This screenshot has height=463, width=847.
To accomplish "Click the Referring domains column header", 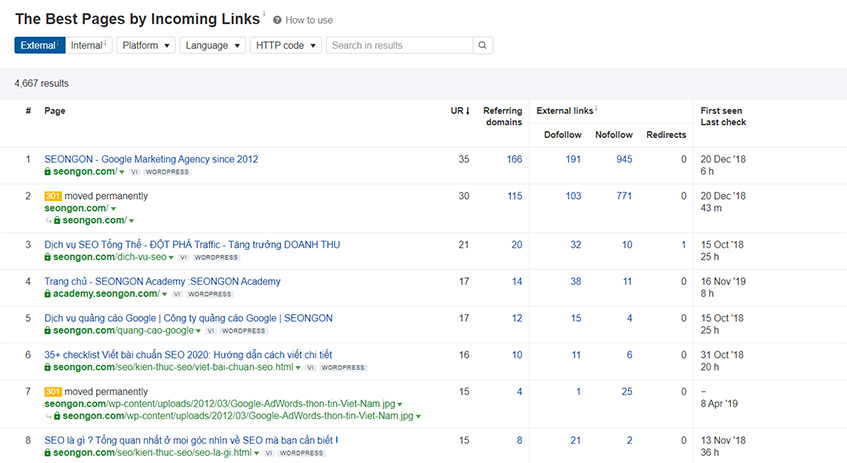I will [502, 116].
